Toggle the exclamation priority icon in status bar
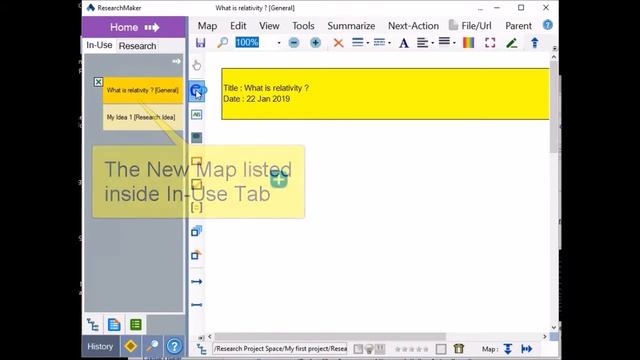This screenshot has width=640, height=360. (x=380, y=349)
